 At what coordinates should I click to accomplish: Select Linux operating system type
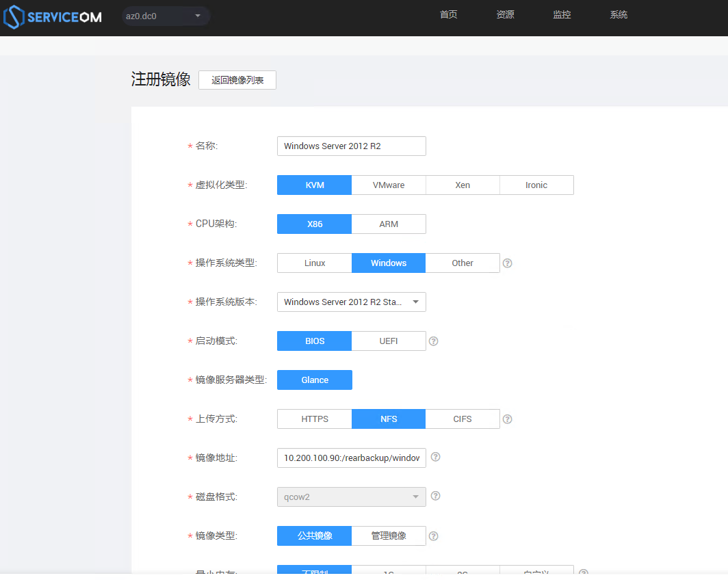click(x=314, y=263)
